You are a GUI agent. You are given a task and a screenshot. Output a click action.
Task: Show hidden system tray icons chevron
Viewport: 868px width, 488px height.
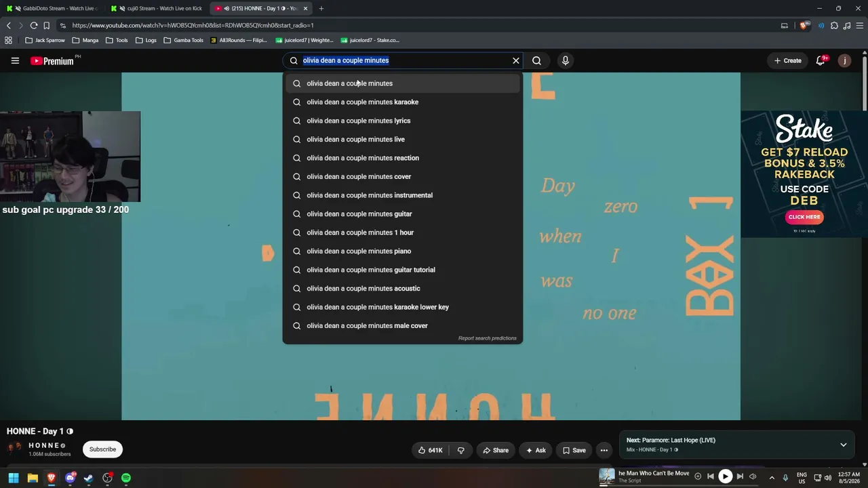click(772, 477)
